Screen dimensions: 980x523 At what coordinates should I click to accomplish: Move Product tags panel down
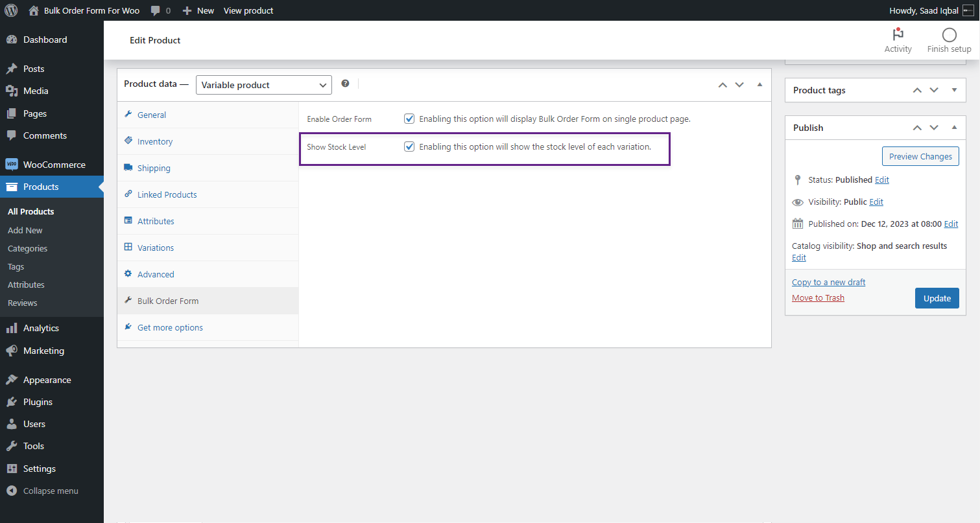pyautogui.click(x=934, y=90)
